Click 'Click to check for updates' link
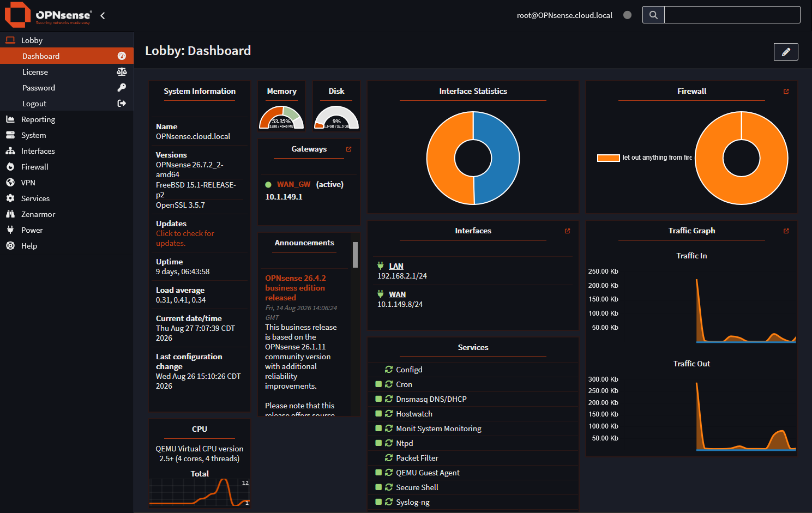This screenshot has height=513, width=812. [x=185, y=238]
